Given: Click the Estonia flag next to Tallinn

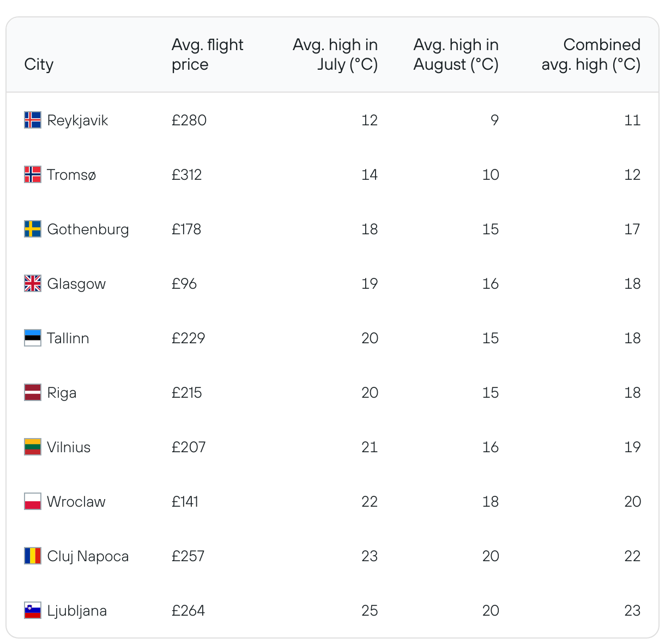Looking at the screenshot, I should point(33,338).
